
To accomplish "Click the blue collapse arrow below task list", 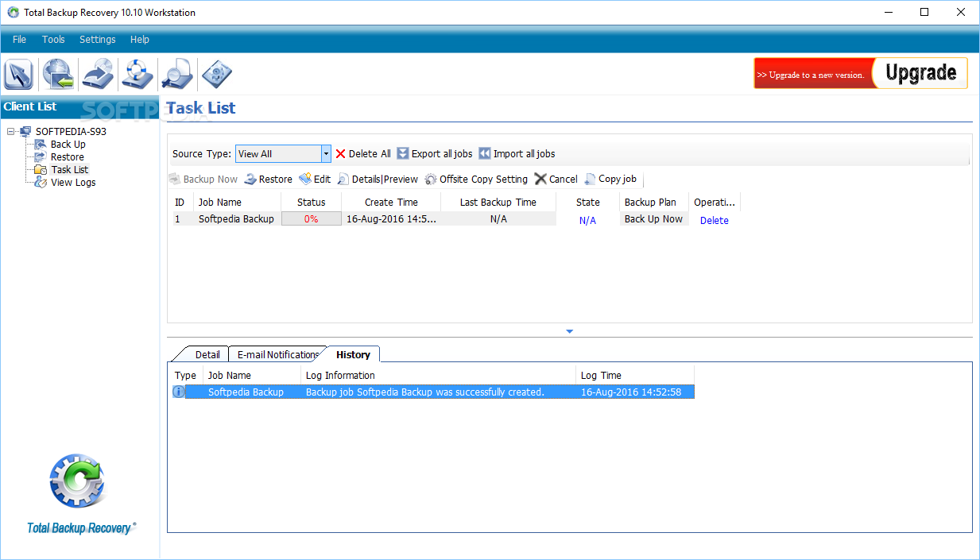I will [569, 331].
